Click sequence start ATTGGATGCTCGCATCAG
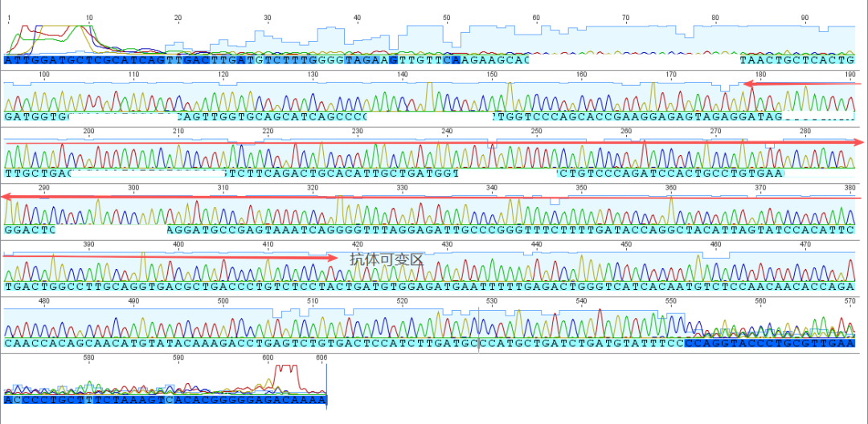Image resolution: width=868 pixels, height=424 pixels. 84,59
